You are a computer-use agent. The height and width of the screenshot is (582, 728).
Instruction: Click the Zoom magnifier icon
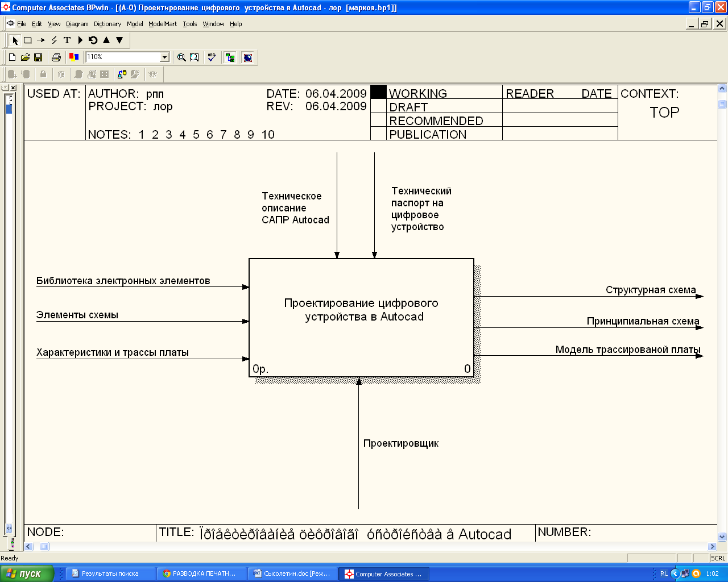pyautogui.click(x=181, y=57)
